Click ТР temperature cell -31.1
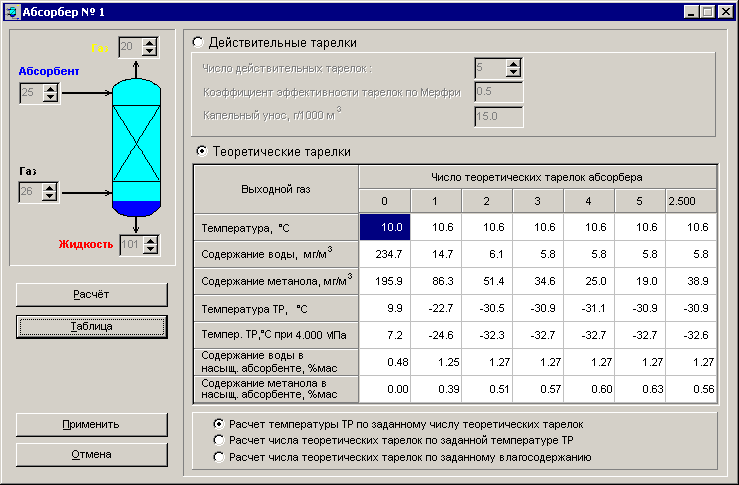The image size is (739, 485). (589, 308)
